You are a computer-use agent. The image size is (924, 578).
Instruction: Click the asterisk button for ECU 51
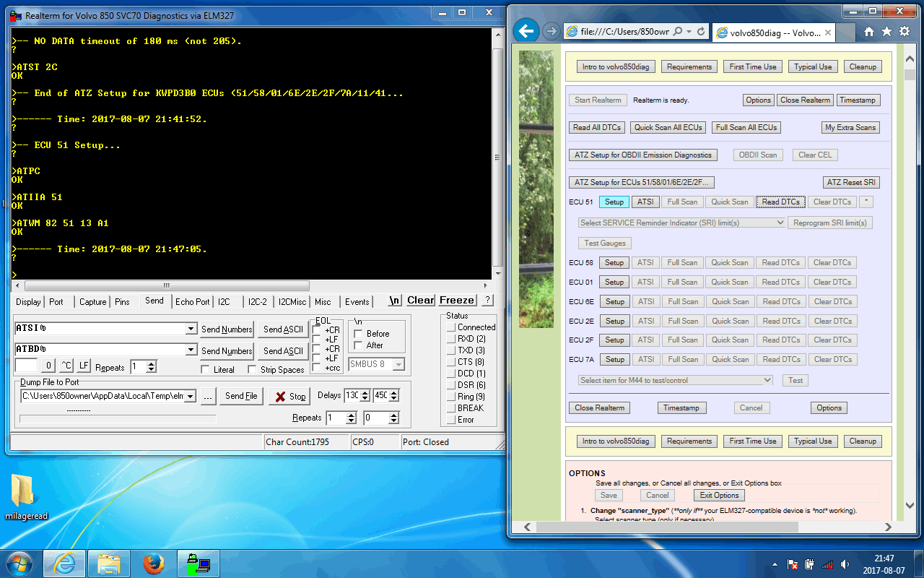867,202
